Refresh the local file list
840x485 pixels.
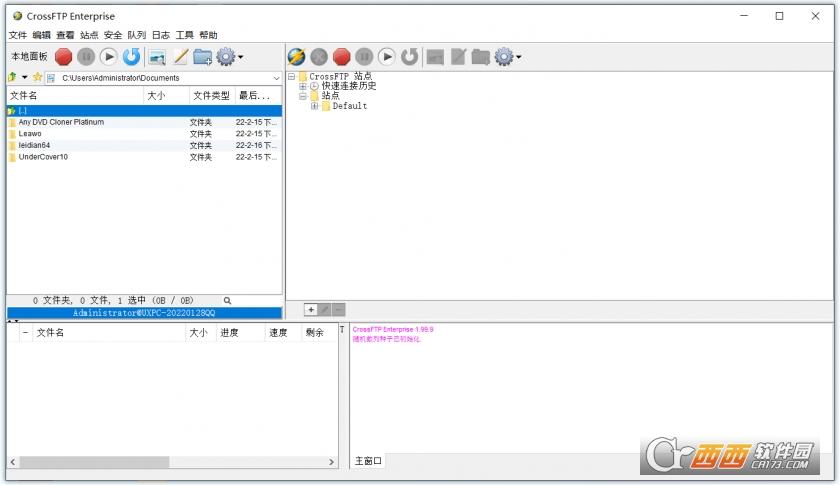point(131,56)
